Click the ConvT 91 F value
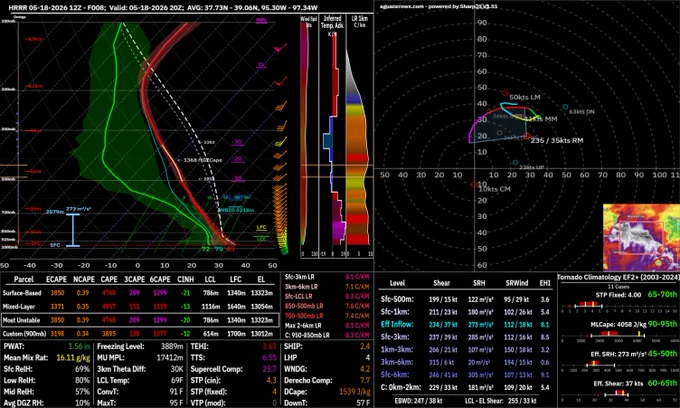Image resolution: width=680 pixels, height=408 pixels. pos(176,392)
